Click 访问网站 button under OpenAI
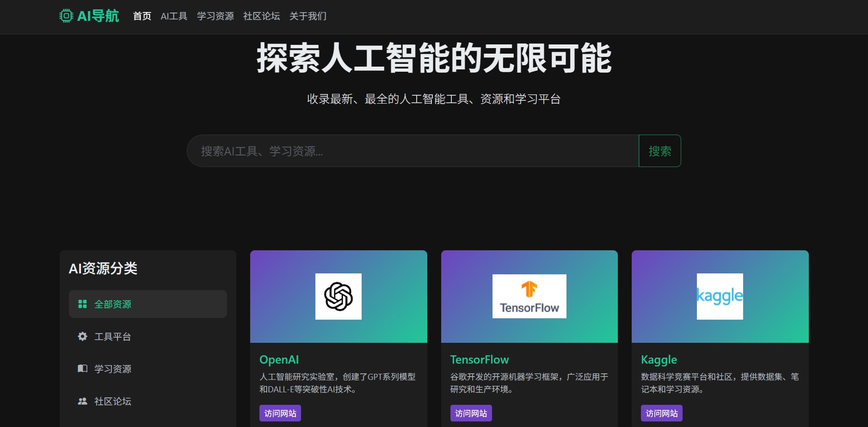 tap(280, 413)
